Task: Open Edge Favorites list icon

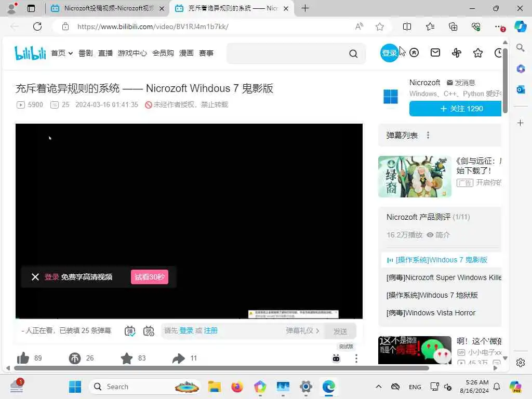Action: tap(430, 26)
